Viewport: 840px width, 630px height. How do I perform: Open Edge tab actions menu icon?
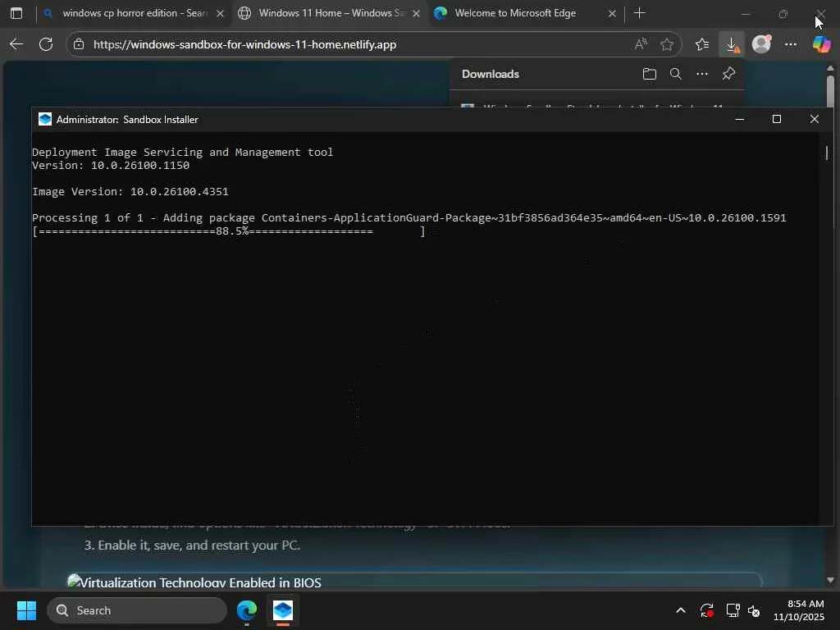click(x=16, y=13)
